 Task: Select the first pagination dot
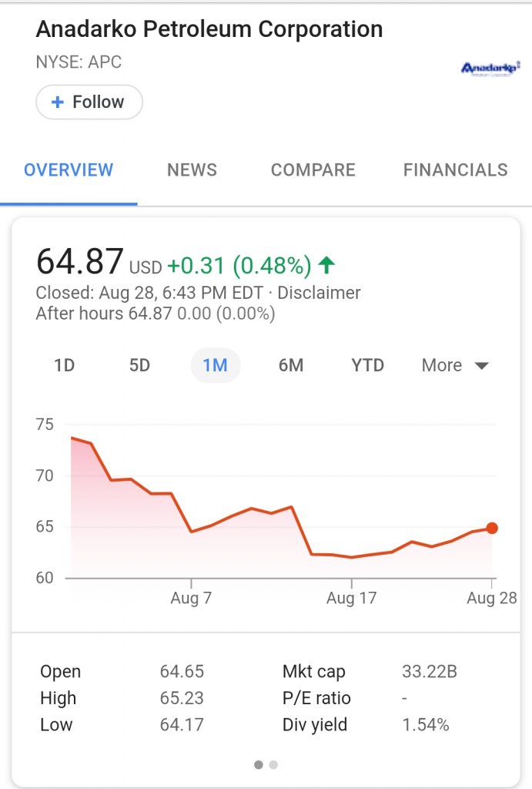(x=259, y=765)
